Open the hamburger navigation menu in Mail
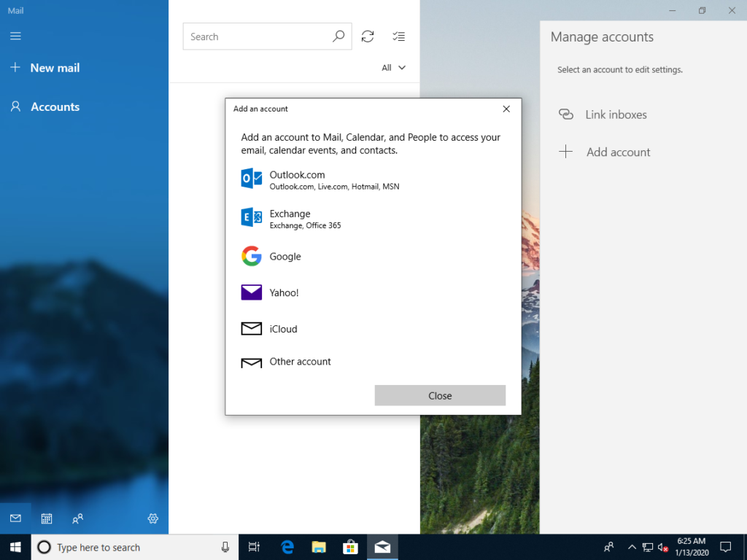 [15, 36]
